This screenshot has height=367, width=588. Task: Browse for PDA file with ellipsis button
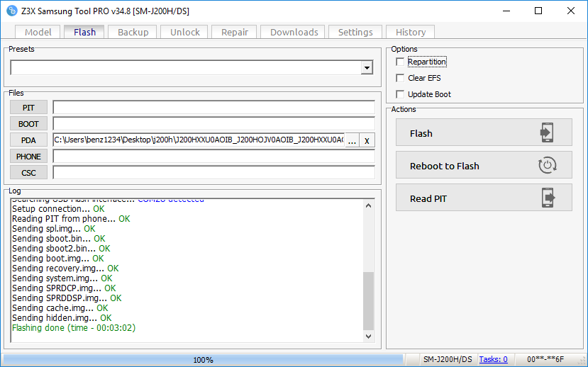(352, 140)
